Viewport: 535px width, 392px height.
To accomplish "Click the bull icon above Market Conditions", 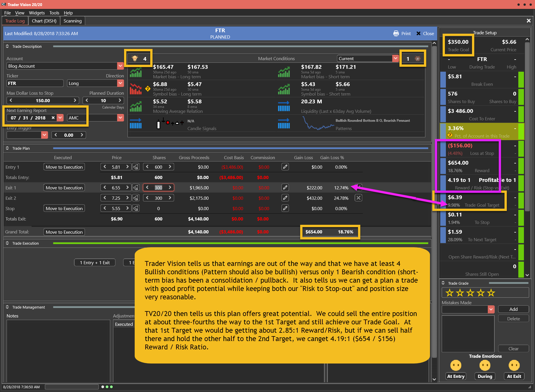I will click(x=135, y=58).
